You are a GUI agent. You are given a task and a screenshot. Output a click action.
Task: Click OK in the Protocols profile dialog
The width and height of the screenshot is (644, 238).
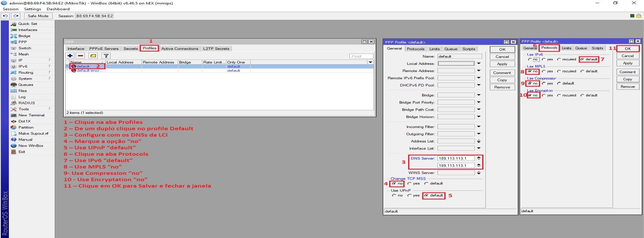pos(627,49)
